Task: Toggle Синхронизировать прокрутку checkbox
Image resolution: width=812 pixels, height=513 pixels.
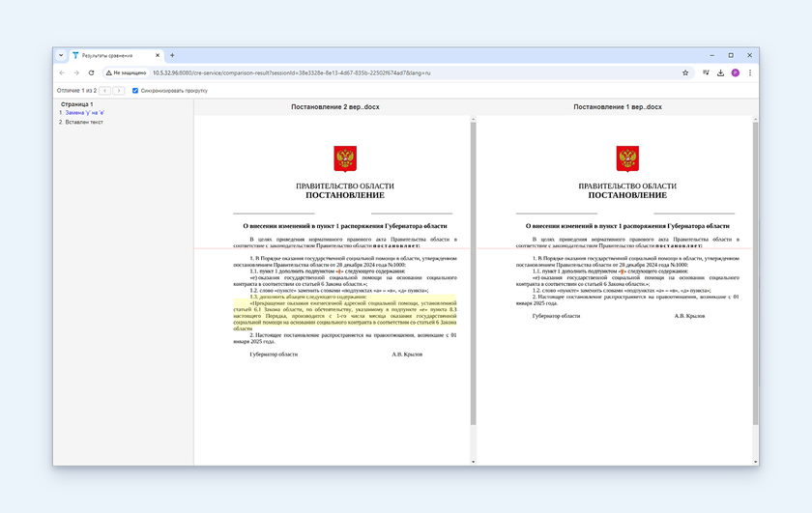Action: pos(134,90)
